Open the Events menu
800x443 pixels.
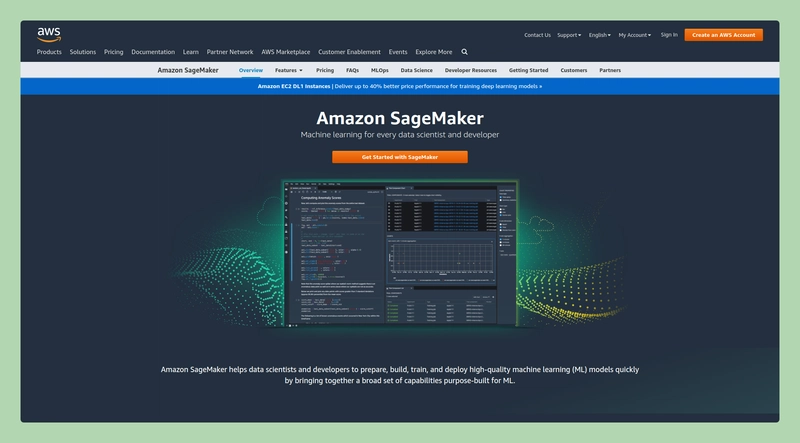(398, 52)
